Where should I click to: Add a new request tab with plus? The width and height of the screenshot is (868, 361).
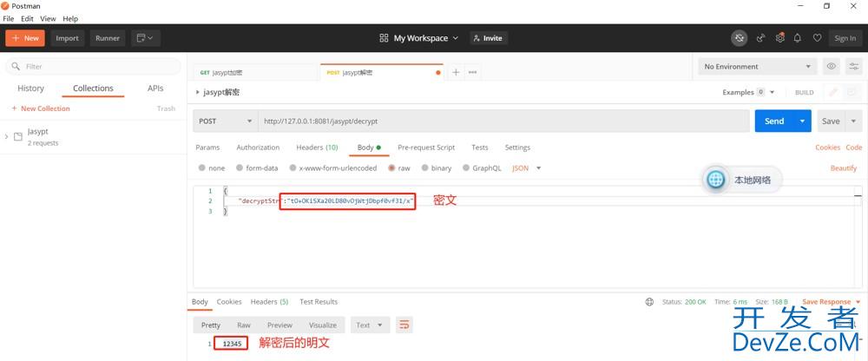click(x=456, y=73)
